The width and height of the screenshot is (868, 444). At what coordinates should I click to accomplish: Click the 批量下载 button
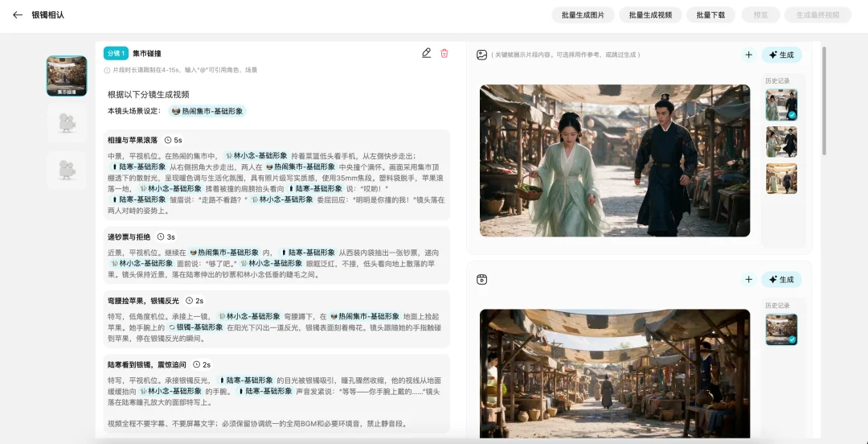tap(710, 15)
